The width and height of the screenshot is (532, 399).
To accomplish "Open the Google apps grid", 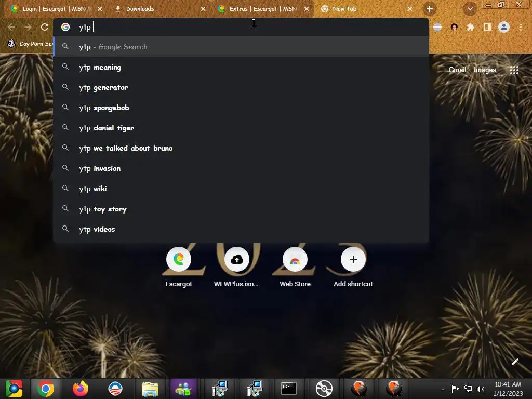I will tap(514, 70).
